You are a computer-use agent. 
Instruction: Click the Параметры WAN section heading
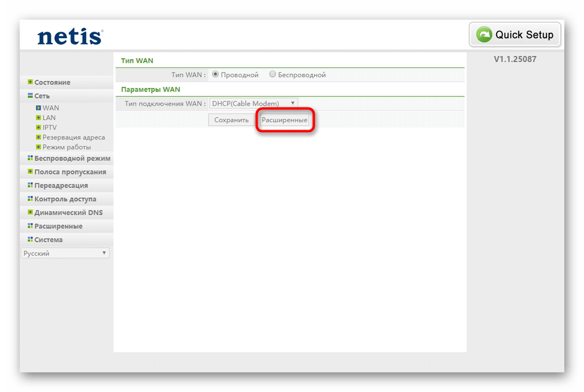[x=151, y=89]
